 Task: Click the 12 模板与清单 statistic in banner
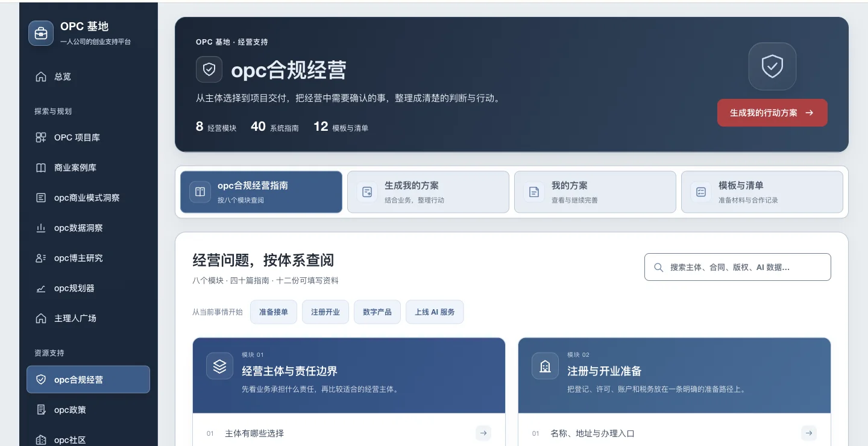341,127
